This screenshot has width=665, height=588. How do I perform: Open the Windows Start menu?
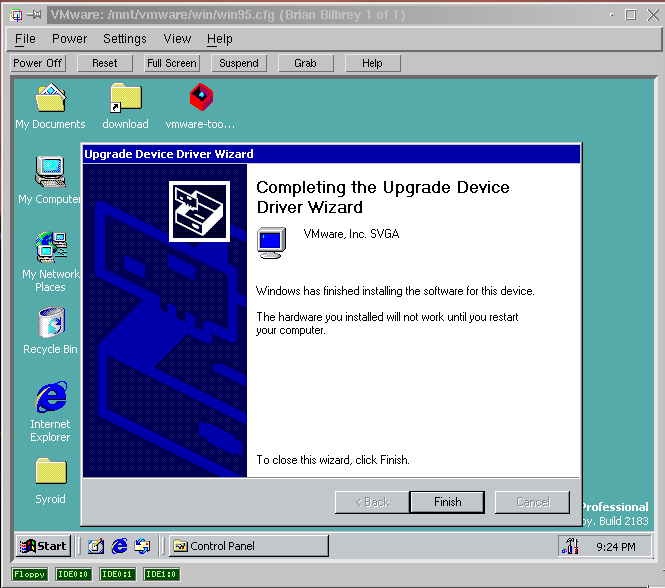tap(43, 546)
